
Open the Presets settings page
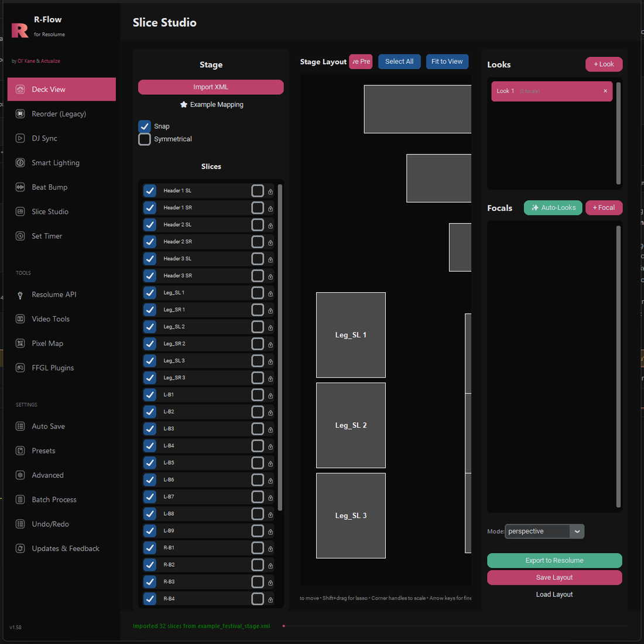coord(43,451)
